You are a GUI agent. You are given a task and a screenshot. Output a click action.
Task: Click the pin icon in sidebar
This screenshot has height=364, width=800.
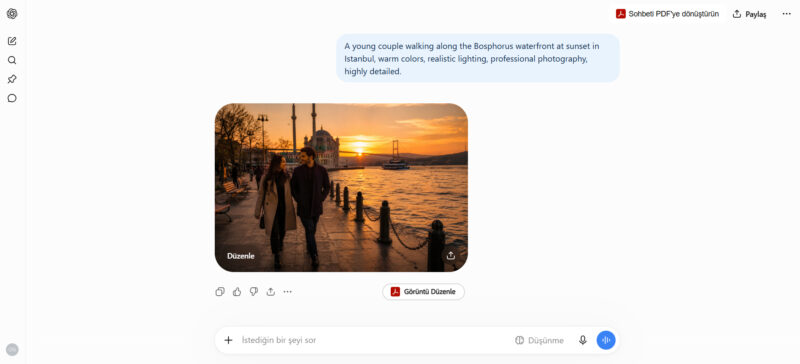tap(12, 79)
